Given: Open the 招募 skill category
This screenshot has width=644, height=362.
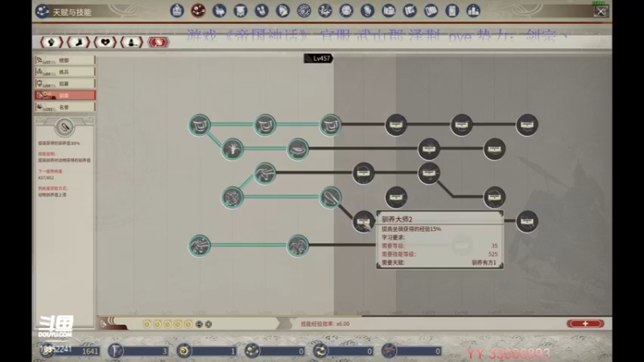Looking at the screenshot, I should (x=65, y=84).
